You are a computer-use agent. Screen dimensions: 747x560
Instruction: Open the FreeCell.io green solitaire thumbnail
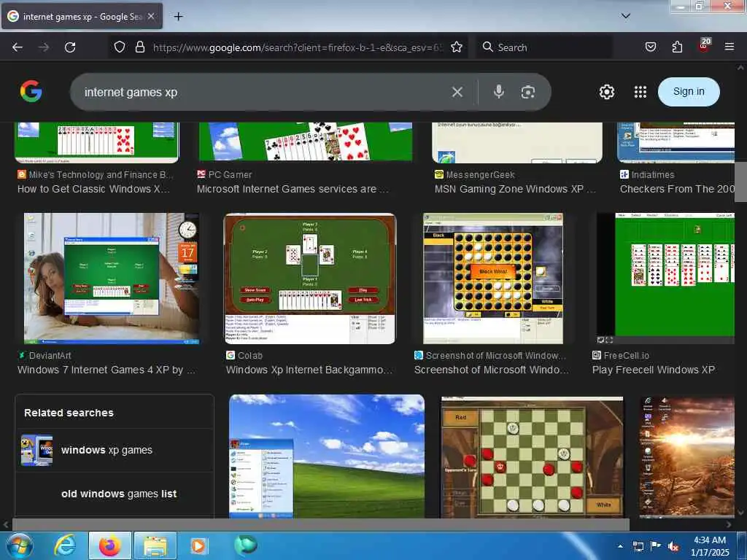click(x=665, y=278)
